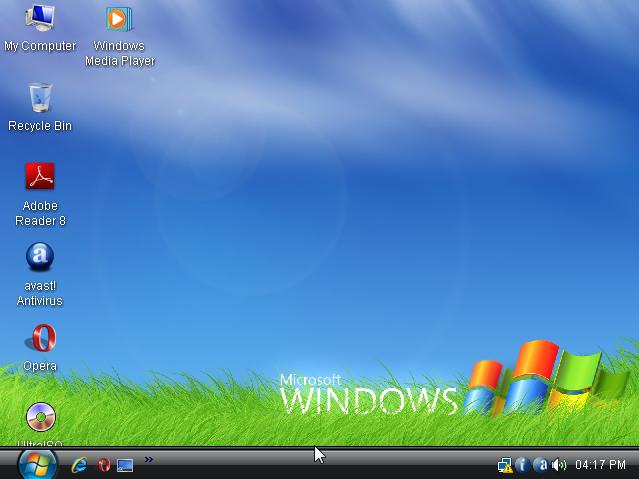Click the My Computer label text
Viewport: 639px width, 479px height.
(x=40, y=46)
